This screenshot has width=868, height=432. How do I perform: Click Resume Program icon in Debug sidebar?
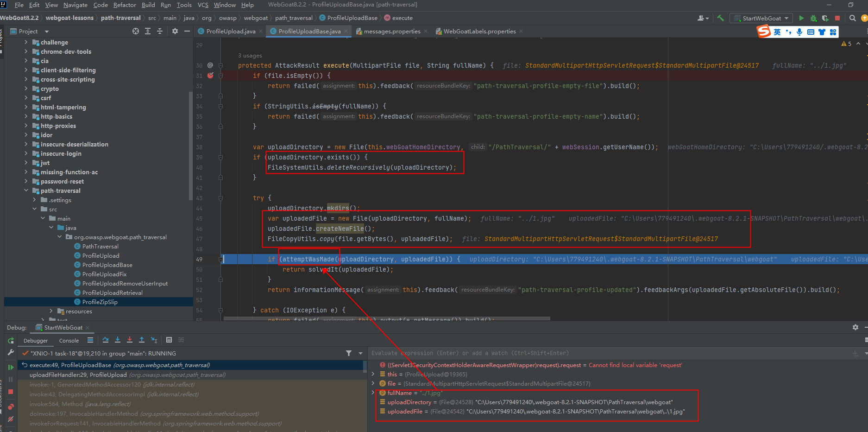tap(11, 367)
